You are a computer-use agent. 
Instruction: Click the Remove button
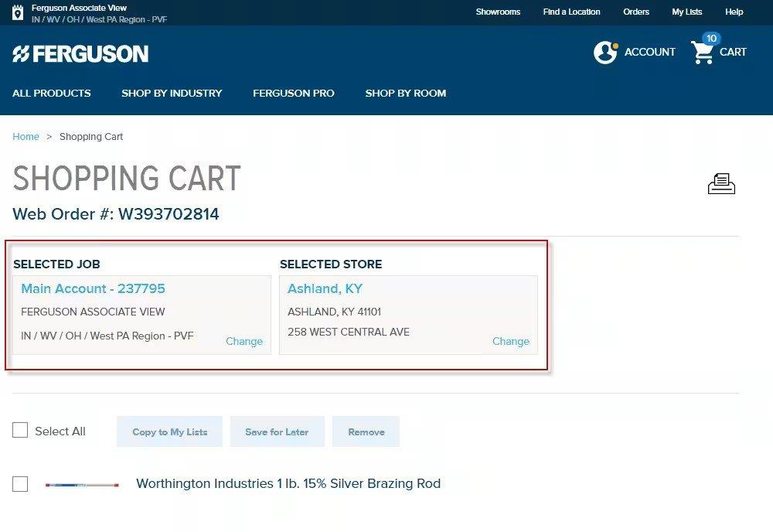coord(366,431)
